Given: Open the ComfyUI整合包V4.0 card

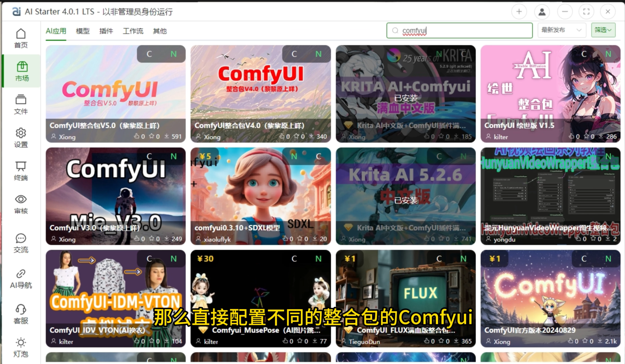Looking at the screenshot, I should click(261, 94).
